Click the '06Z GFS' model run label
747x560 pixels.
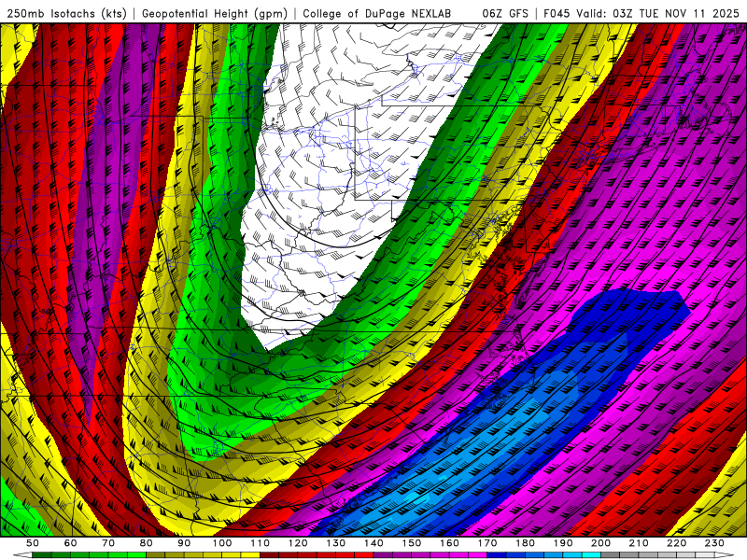click(x=505, y=14)
